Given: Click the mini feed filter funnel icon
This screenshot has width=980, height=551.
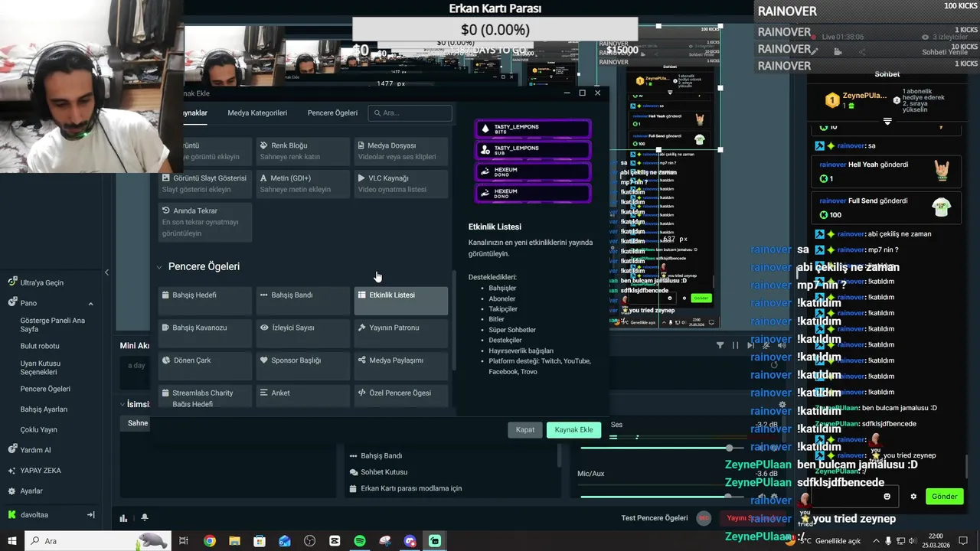Looking at the screenshot, I should [x=720, y=345].
